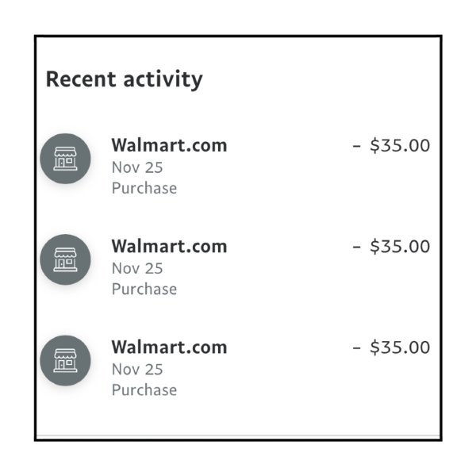Click the Recent activity heading
This screenshot has height=476, width=476.
click(125, 79)
